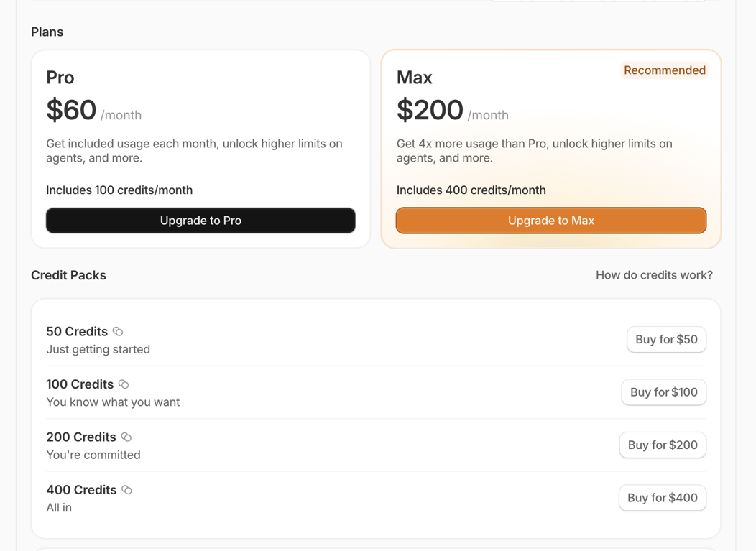Click 'Get 4x more usage than Pro' description

(x=534, y=151)
